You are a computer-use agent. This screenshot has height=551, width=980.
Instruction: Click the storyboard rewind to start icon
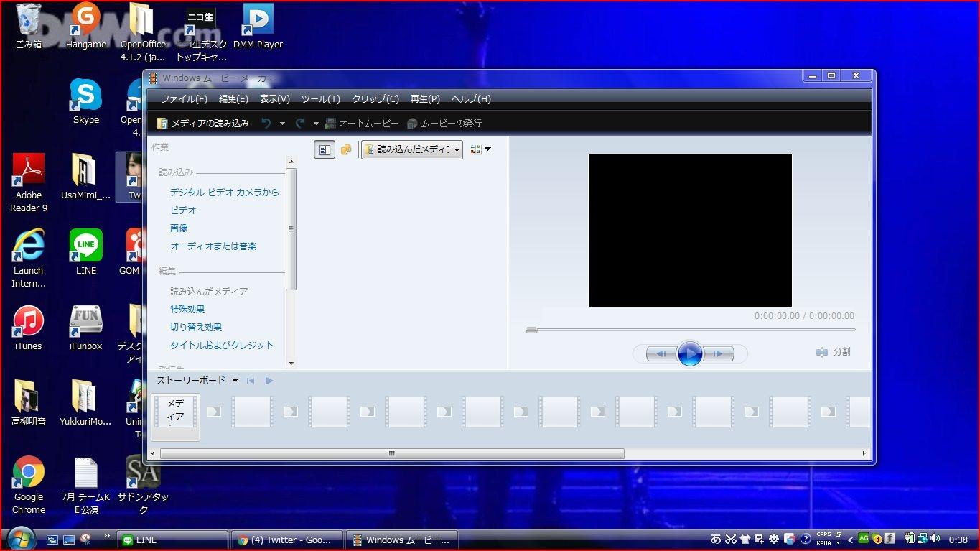point(251,381)
